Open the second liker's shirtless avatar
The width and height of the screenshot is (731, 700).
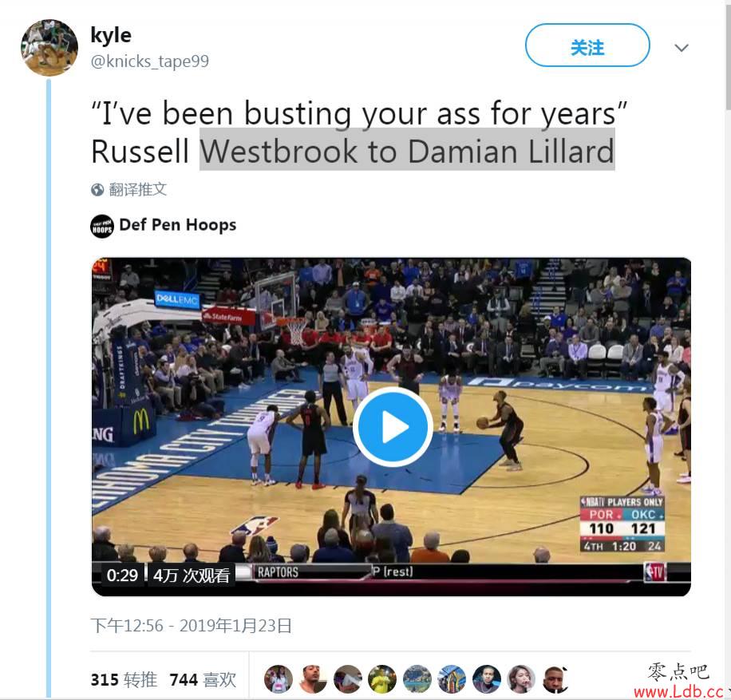[313, 678]
